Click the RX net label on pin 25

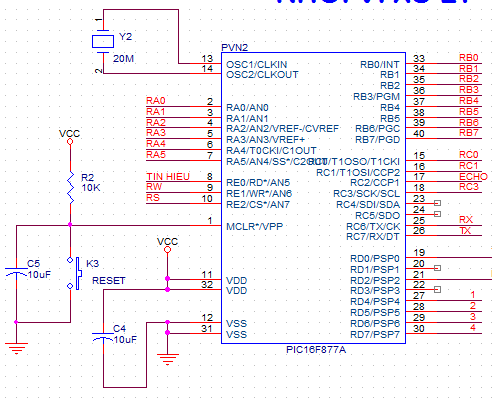coord(466,220)
